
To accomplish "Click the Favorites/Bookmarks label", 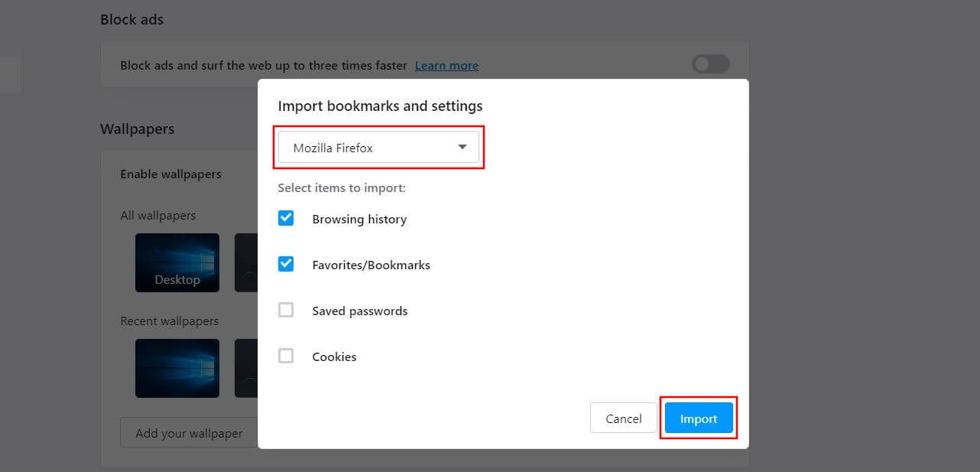I will [x=371, y=265].
